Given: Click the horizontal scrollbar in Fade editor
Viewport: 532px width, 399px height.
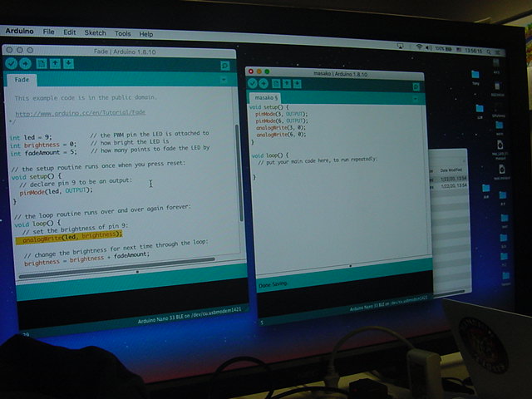Looking at the screenshot, I should click(117, 268).
